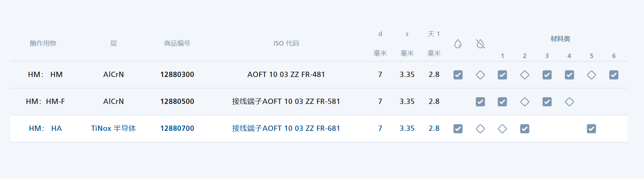The image size is (644, 187).
Task: Click the 商品编号 column header
Action: (x=177, y=44)
